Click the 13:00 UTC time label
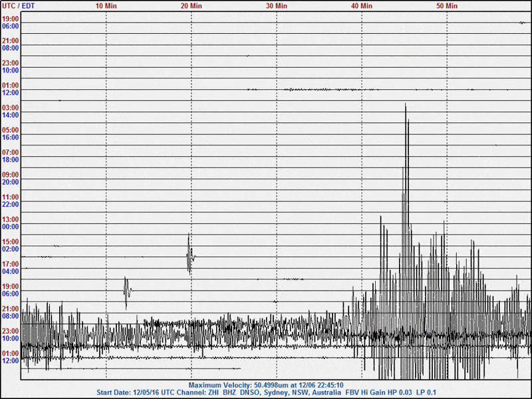This screenshot has width=532, height=399. [x=11, y=219]
